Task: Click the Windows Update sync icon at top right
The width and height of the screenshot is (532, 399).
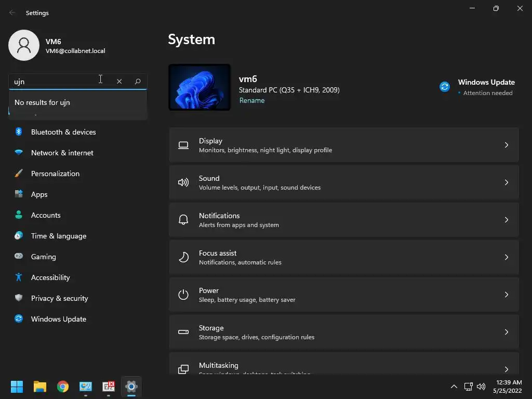Action: pyautogui.click(x=445, y=87)
